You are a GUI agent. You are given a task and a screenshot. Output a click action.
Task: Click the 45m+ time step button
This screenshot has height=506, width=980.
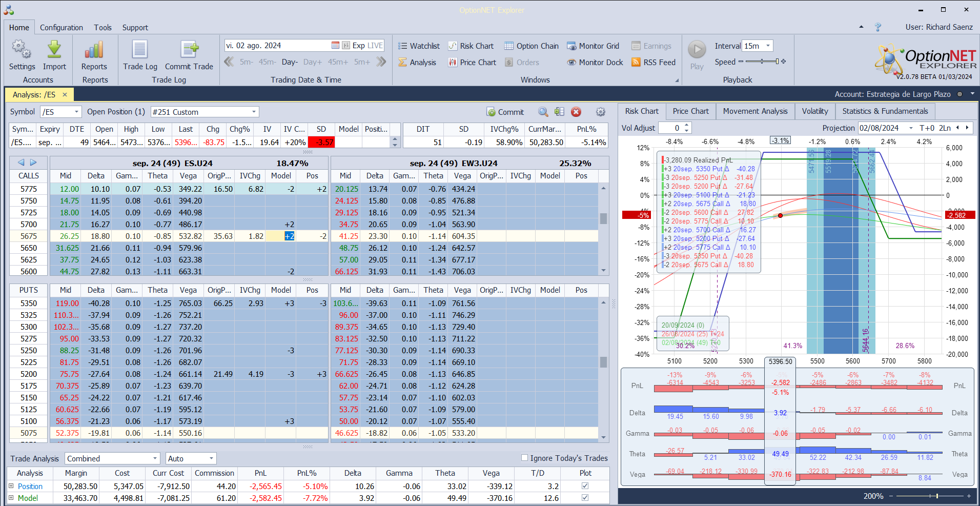pyautogui.click(x=338, y=62)
